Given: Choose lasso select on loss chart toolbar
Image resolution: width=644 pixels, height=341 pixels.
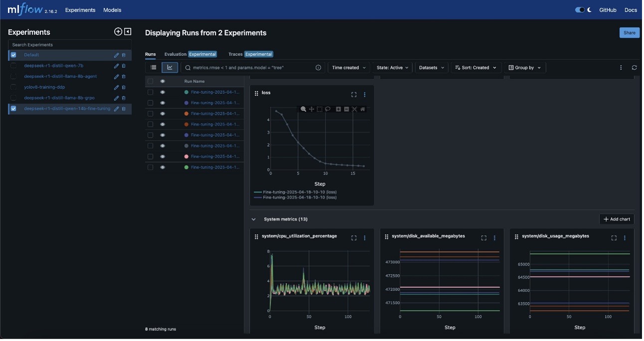Looking at the screenshot, I should (328, 109).
